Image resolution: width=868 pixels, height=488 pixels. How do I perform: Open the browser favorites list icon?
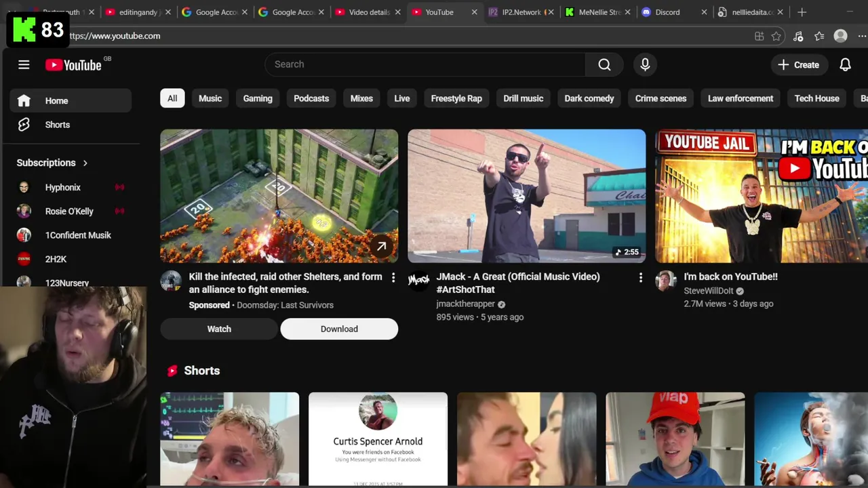pyautogui.click(x=819, y=36)
